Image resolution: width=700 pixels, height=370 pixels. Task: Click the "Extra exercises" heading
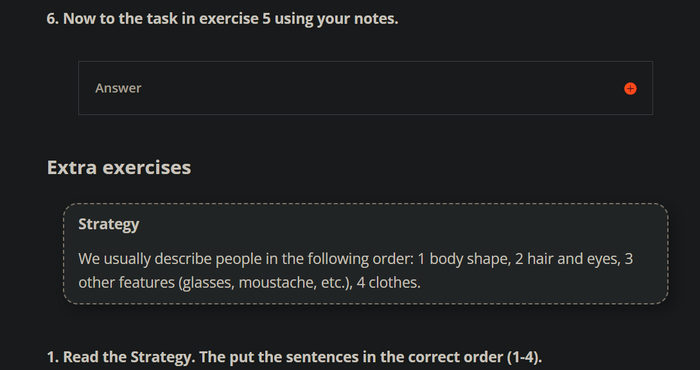(x=119, y=167)
